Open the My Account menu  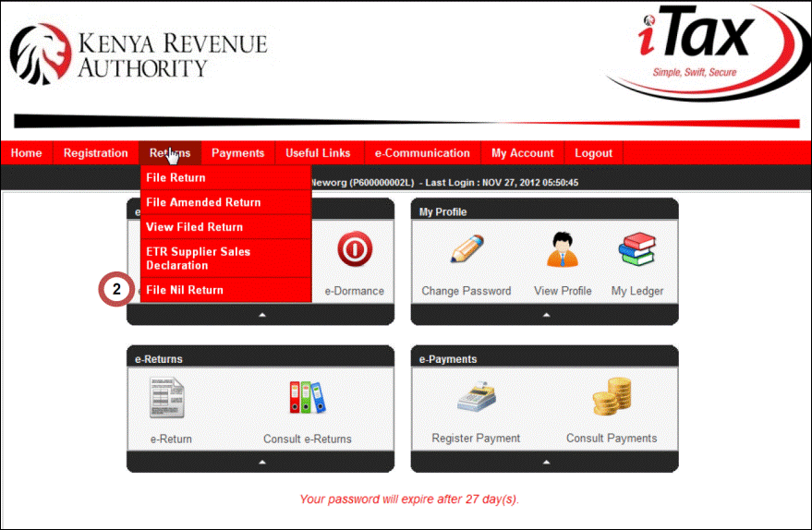tap(522, 152)
